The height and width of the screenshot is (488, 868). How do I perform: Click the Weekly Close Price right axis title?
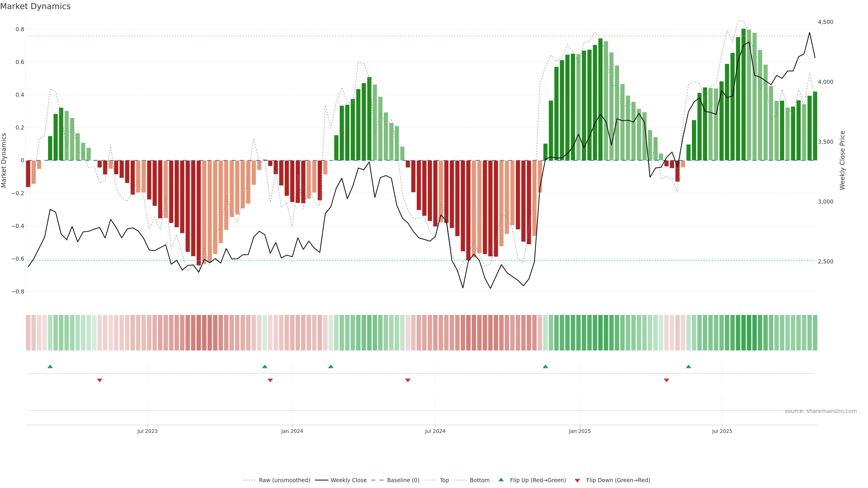(842, 160)
